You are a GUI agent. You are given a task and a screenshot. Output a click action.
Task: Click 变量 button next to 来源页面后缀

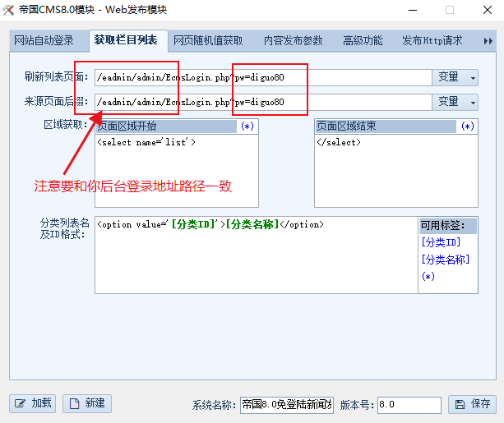pos(449,102)
